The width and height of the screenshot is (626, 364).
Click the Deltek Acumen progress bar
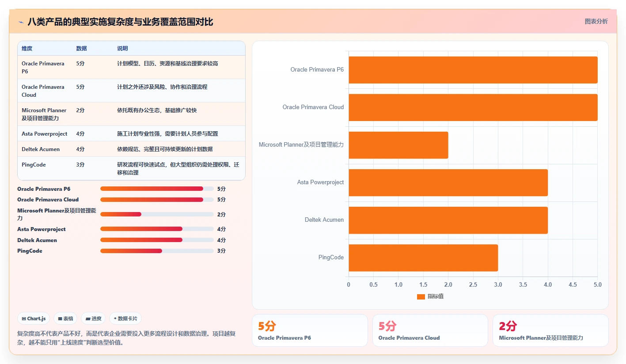click(157, 240)
